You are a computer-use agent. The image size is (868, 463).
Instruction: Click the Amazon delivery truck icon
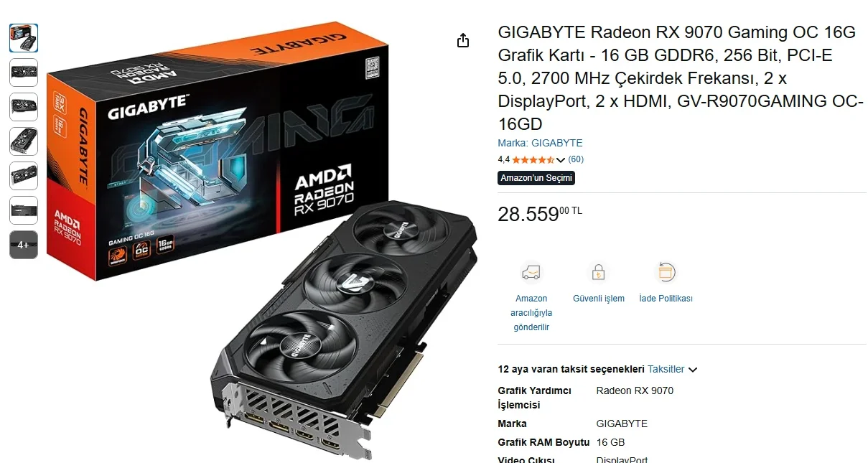tap(531, 273)
